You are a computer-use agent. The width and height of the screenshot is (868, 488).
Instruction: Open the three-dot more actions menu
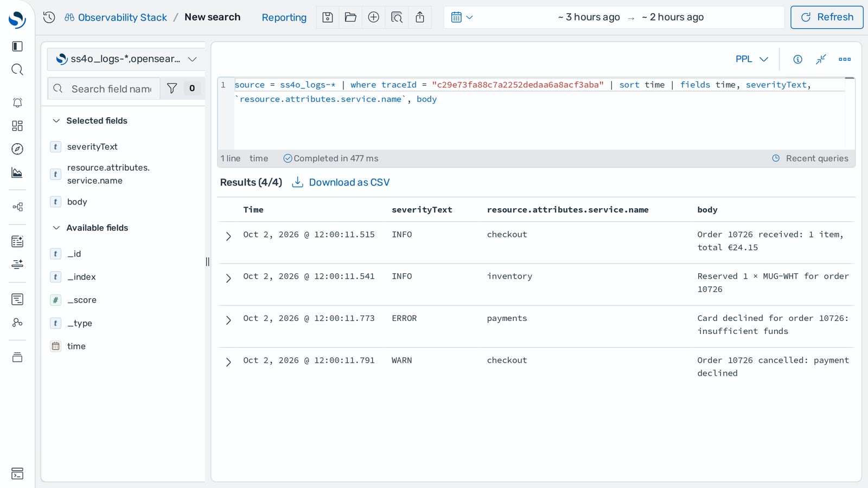[845, 59]
